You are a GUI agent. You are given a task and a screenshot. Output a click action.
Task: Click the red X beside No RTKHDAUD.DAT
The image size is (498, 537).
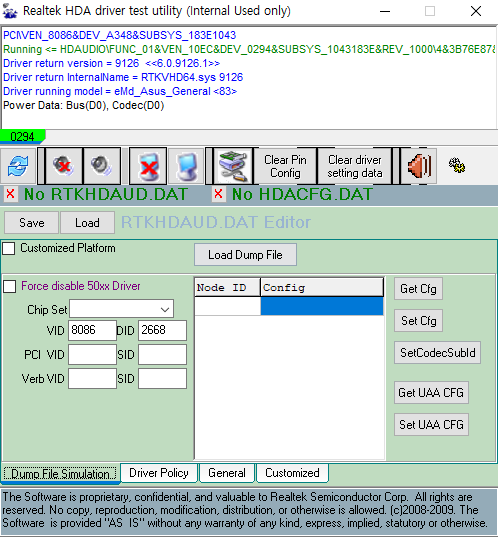[11, 194]
